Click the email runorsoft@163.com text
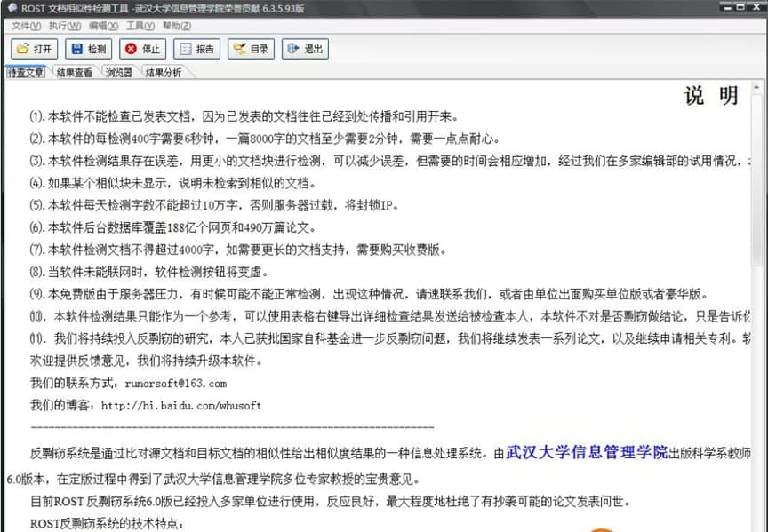This screenshot has height=532, width=768. [x=176, y=383]
